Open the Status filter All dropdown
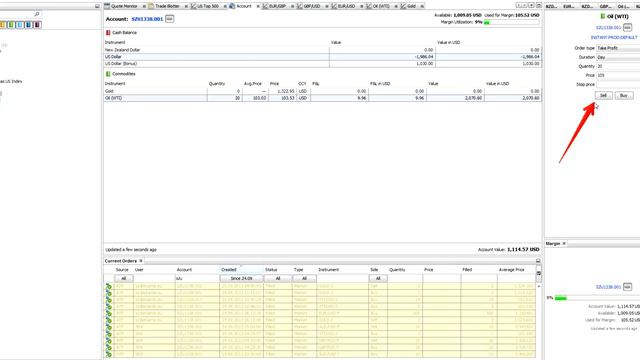Viewport: 640px width, 360px height. [x=278, y=278]
